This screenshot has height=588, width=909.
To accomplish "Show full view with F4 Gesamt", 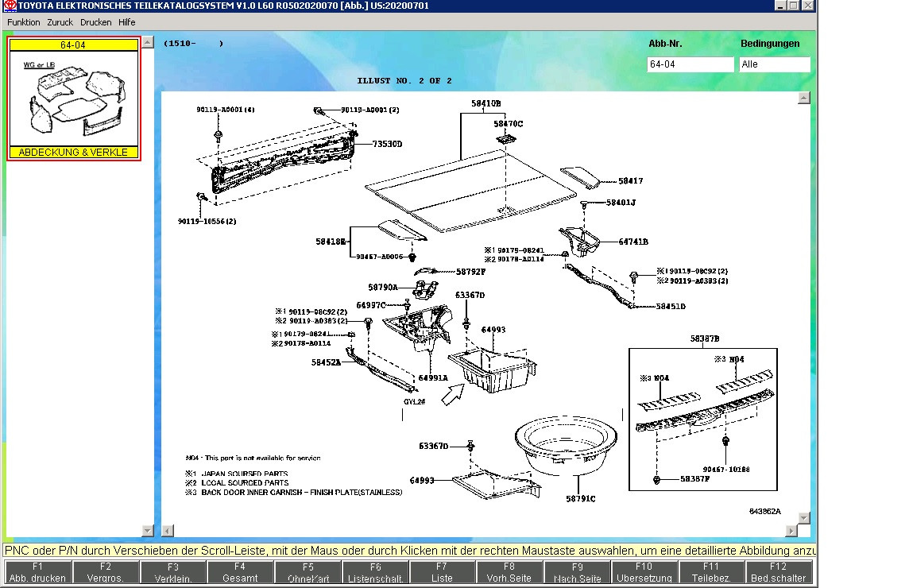I will (x=240, y=572).
